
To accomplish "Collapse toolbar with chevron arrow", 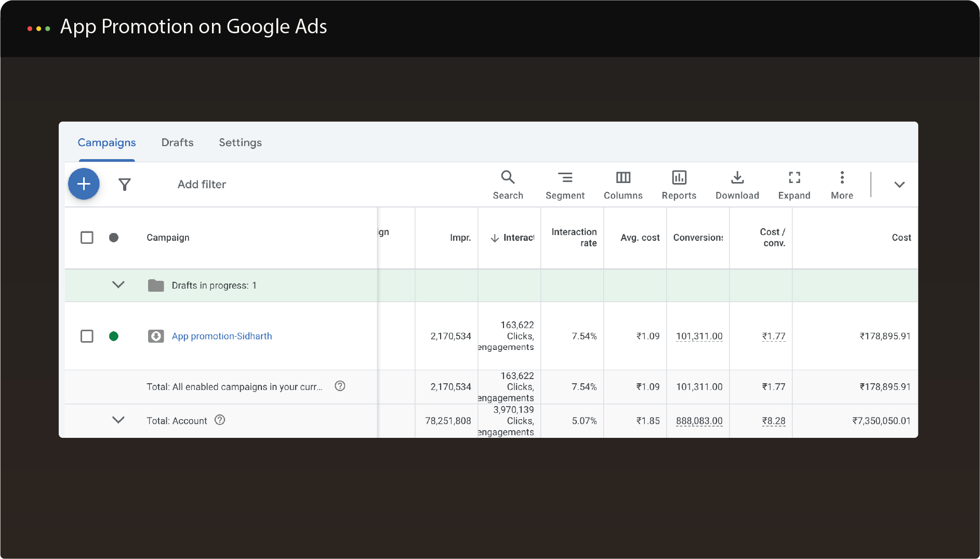I will coord(899,185).
